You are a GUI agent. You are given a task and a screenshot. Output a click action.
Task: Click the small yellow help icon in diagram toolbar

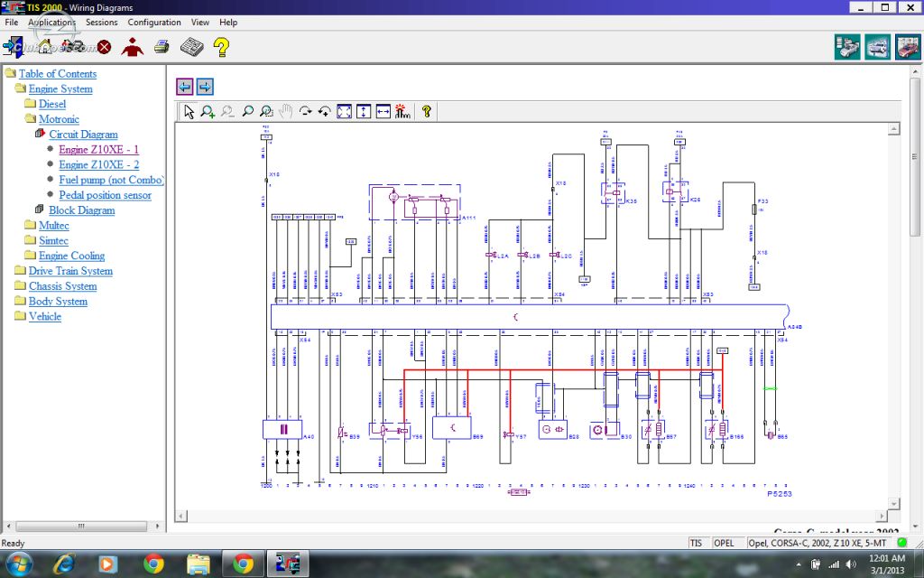coord(427,111)
